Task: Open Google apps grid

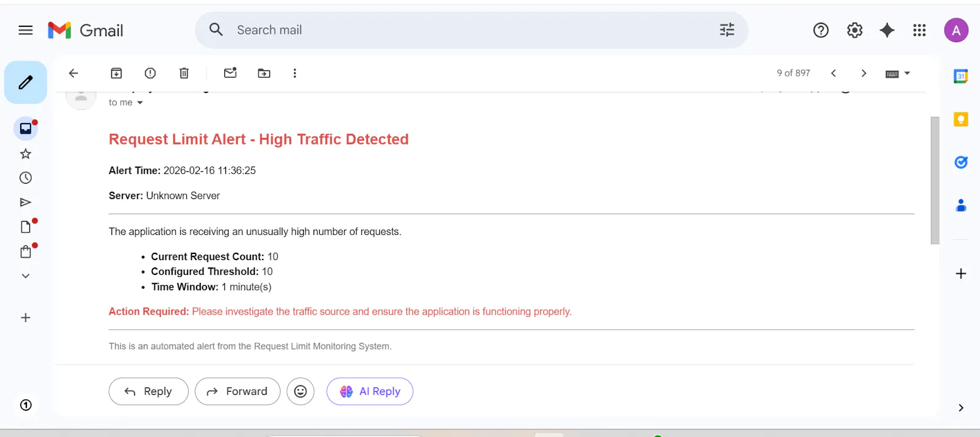Action: click(x=919, y=30)
